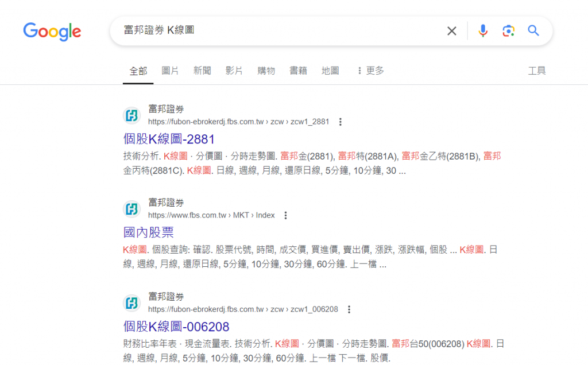
Task: Click the snippet text mentioning 個股查詢: 確認
Action: (311, 257)
